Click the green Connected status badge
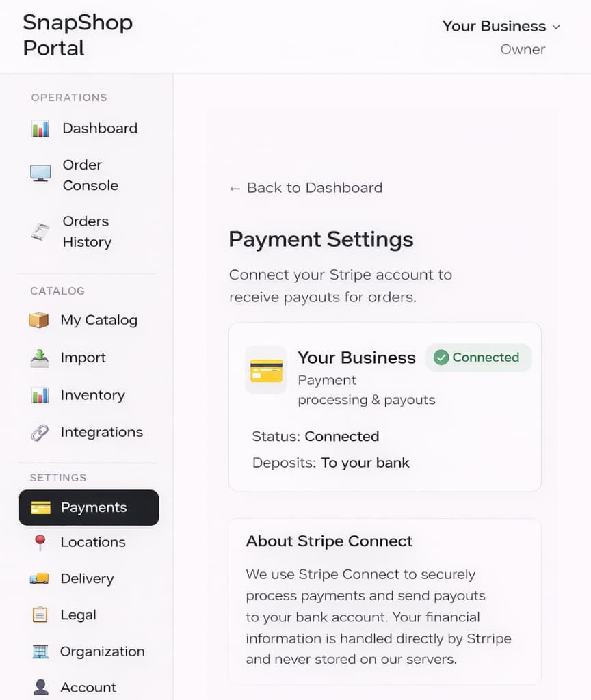The image size is (591, 700). coord(477,357)
